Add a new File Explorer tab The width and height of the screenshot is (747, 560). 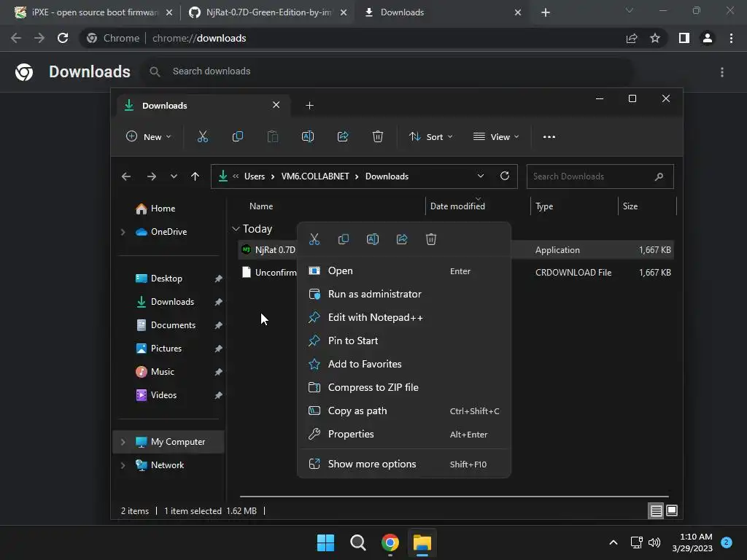(309, 105)
